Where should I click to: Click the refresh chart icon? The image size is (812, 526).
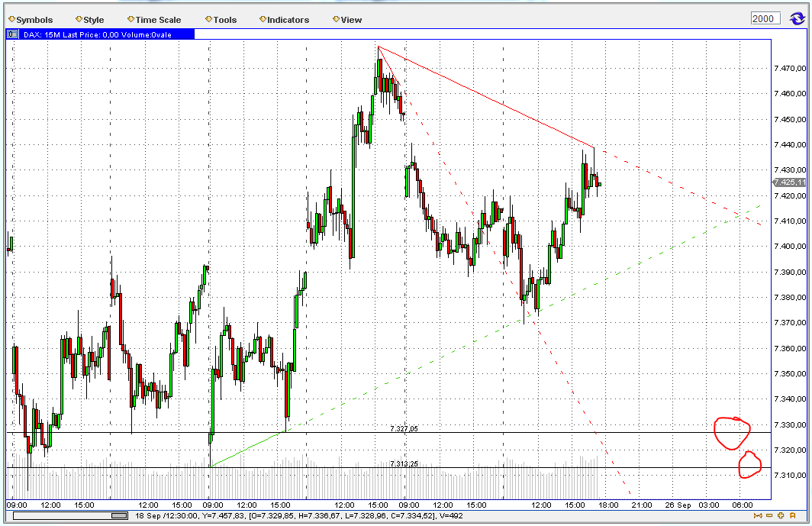pos(797,19)
